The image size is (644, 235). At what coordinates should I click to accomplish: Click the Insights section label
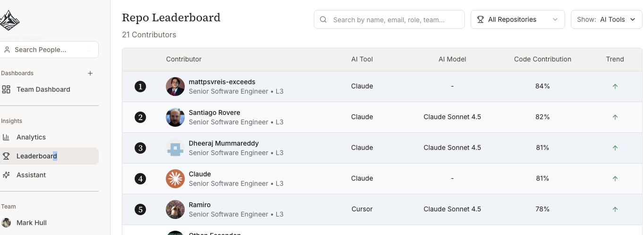point(11,121)
